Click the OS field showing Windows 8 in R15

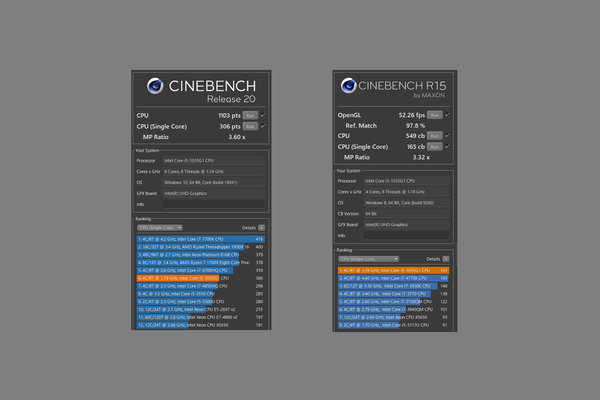tap(406, 203)
